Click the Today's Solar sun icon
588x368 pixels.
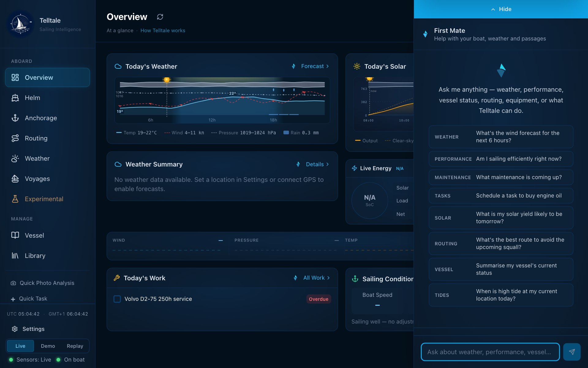pyautogui.click(x=357, y=66)
